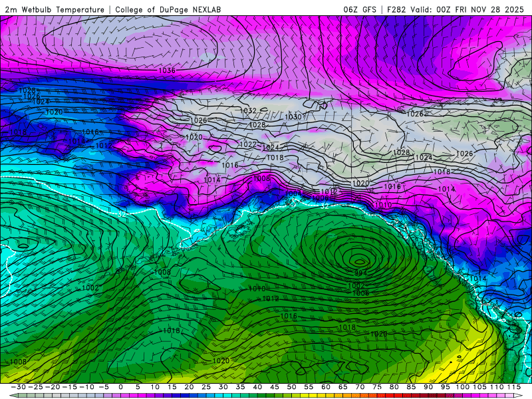Image resolution: width=532 pixels, height=399 pixels.
Task: Click the 0 value on the color scale
Action: [121, 387]
